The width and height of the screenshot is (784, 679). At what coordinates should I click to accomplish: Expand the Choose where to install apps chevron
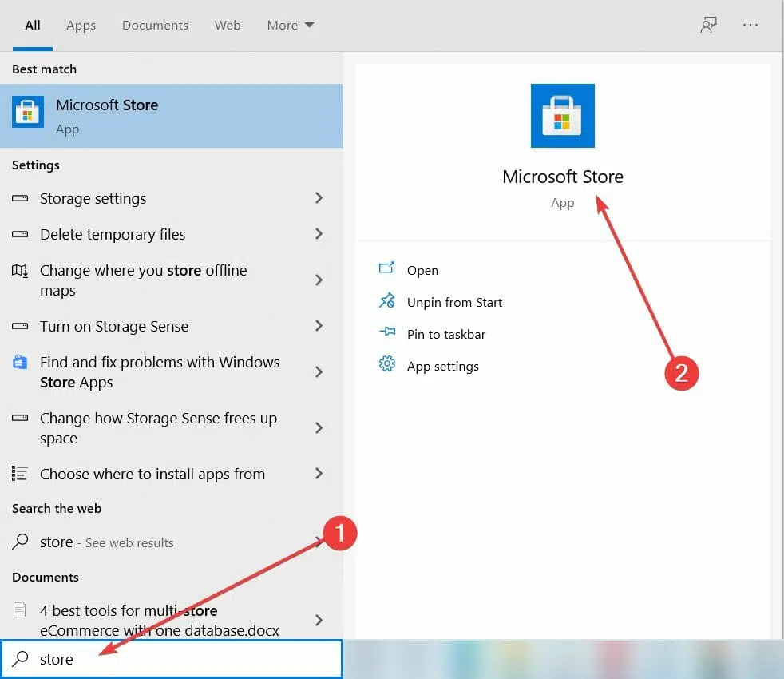319,474
